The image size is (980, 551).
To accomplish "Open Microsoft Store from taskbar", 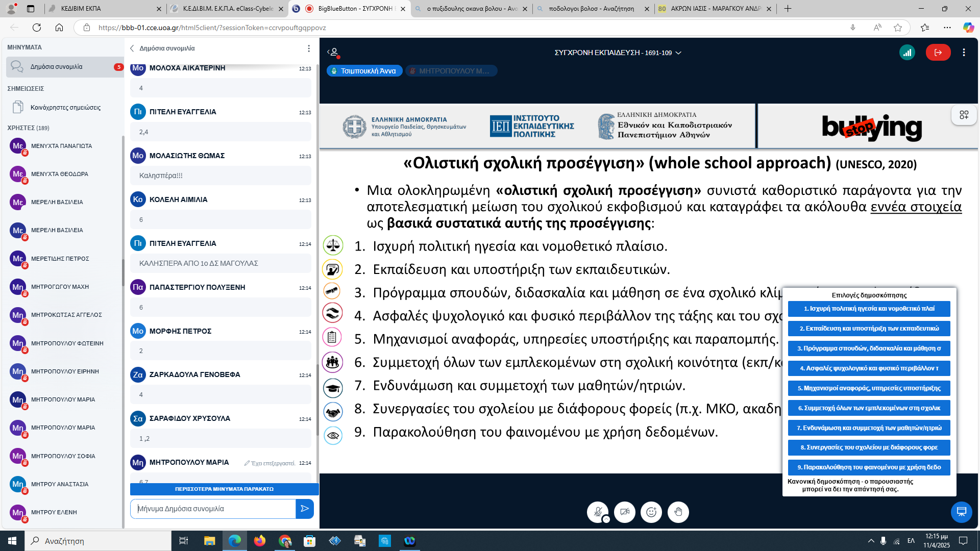I will (309, 541).
